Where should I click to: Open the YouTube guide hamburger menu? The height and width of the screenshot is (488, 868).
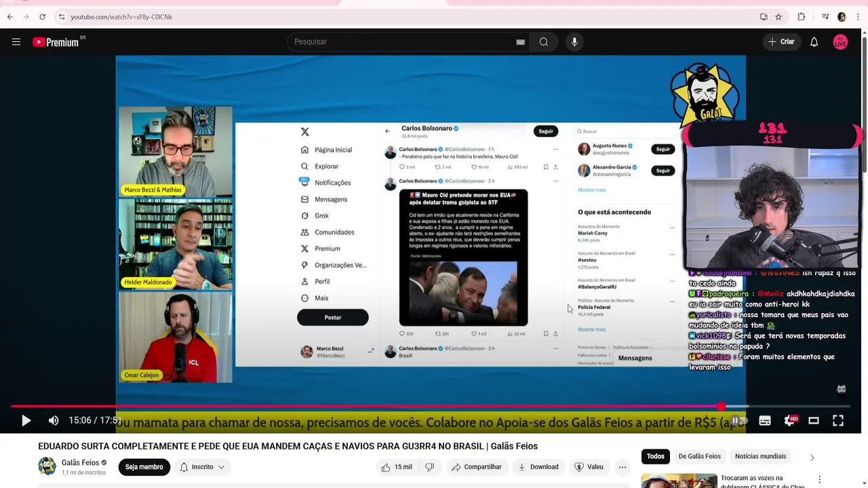pyautogui.click(x=16, y=42)
